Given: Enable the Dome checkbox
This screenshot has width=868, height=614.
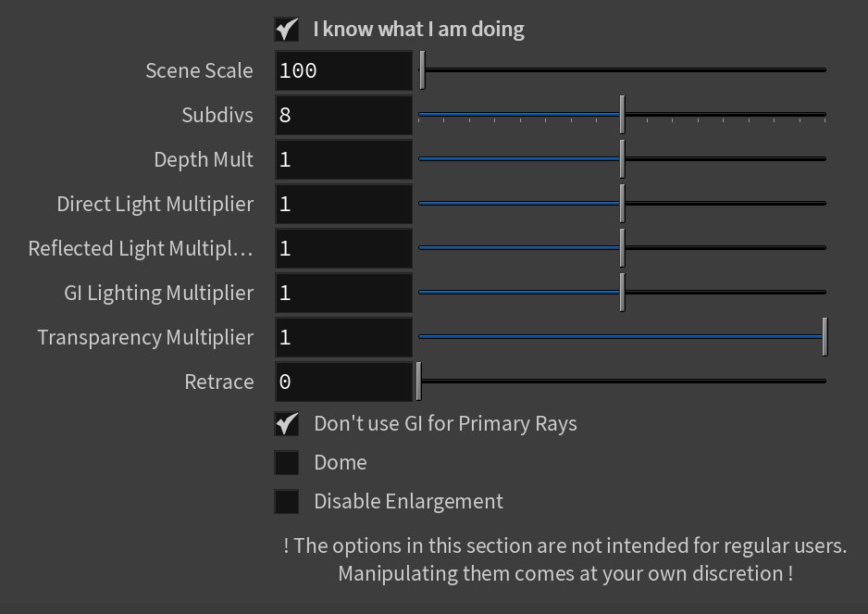Looking at the screenshot, I should (287, 463).
